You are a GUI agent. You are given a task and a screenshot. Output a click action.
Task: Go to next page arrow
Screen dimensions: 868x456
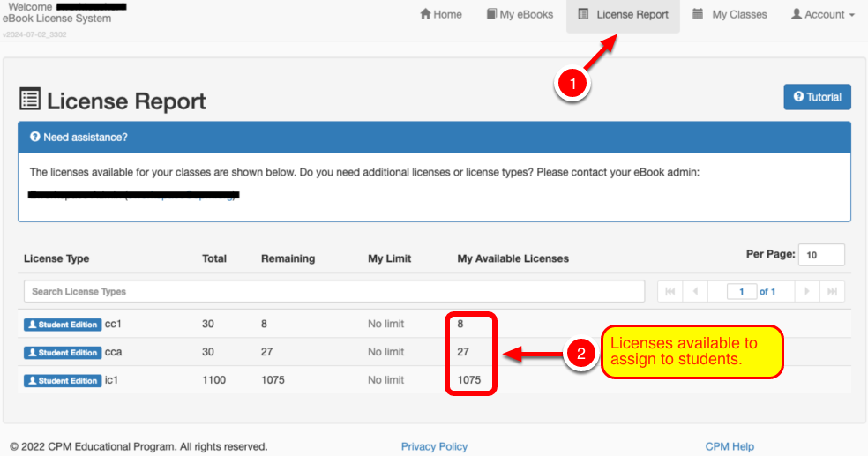[x=807, y=292]
